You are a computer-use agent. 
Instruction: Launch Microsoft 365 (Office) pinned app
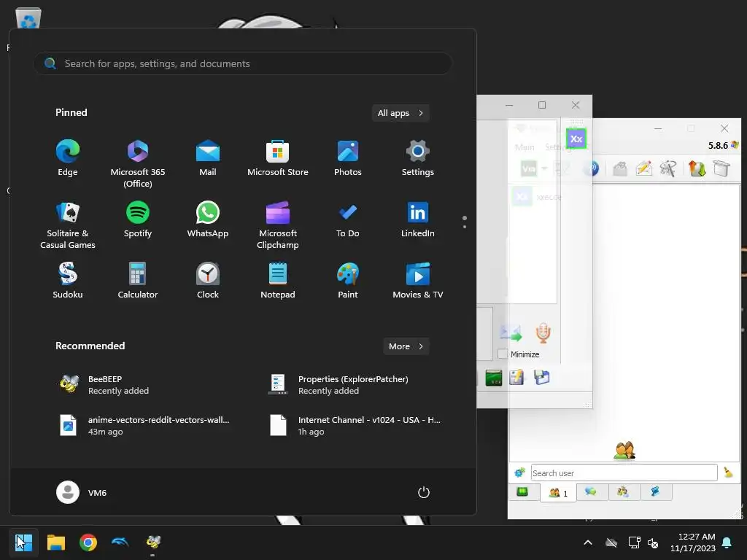[138, 164]
